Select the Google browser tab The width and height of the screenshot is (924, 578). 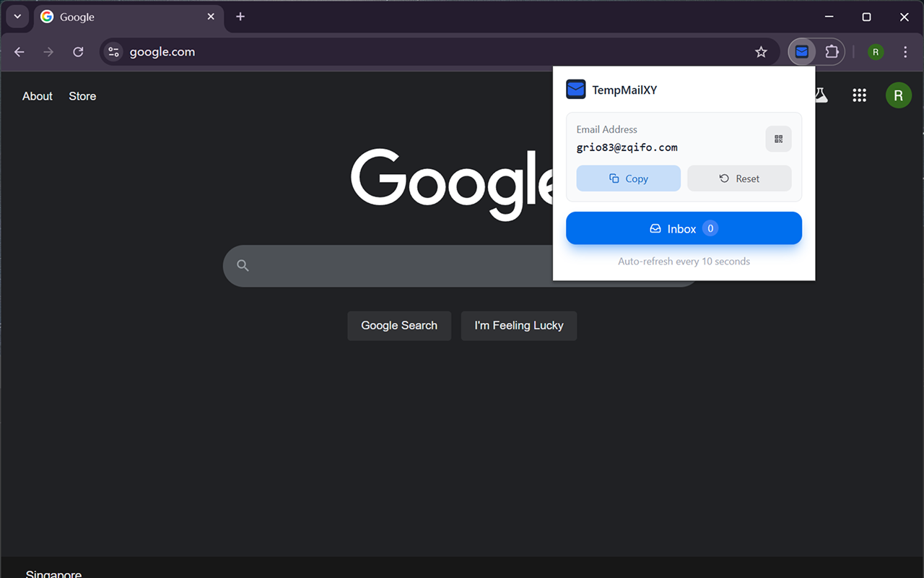128,17
